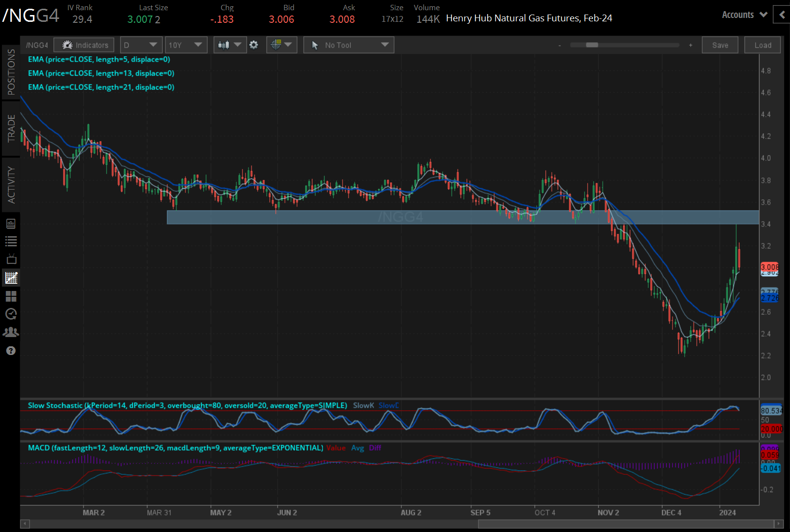Click the clock history icon in sidebar

11,314
